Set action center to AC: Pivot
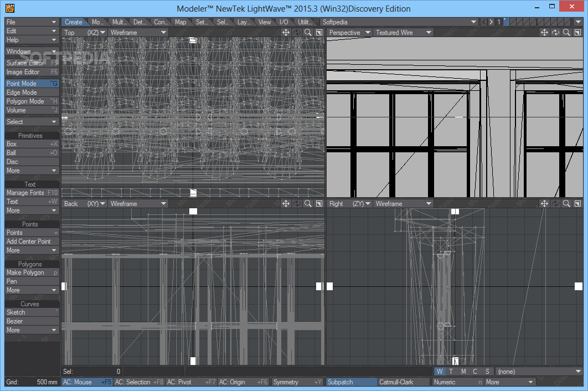588x391 pixels. 191,382
